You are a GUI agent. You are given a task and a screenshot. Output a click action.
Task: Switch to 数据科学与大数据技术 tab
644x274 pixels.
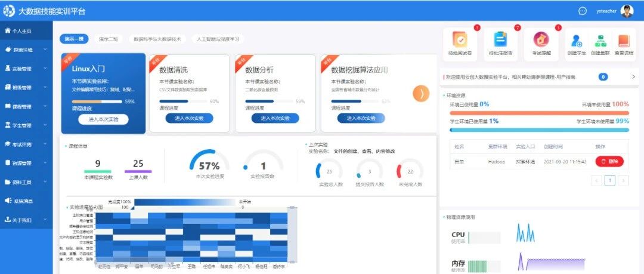pyautogui.click(x=157, y=39)
